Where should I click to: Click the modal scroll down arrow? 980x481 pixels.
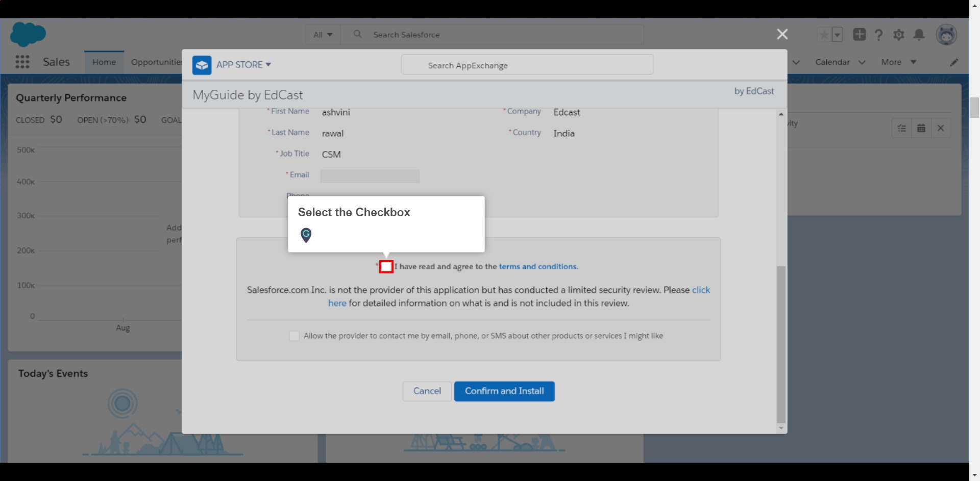coord(781,428)
